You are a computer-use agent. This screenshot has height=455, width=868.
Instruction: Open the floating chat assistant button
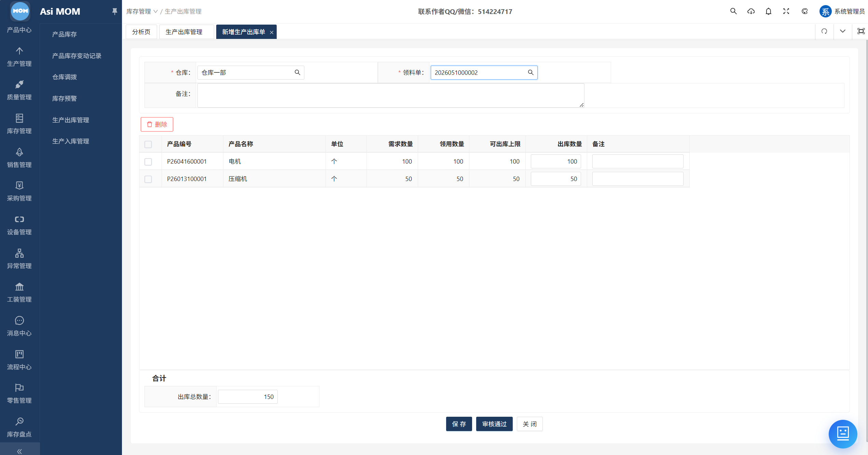[843, 434]
